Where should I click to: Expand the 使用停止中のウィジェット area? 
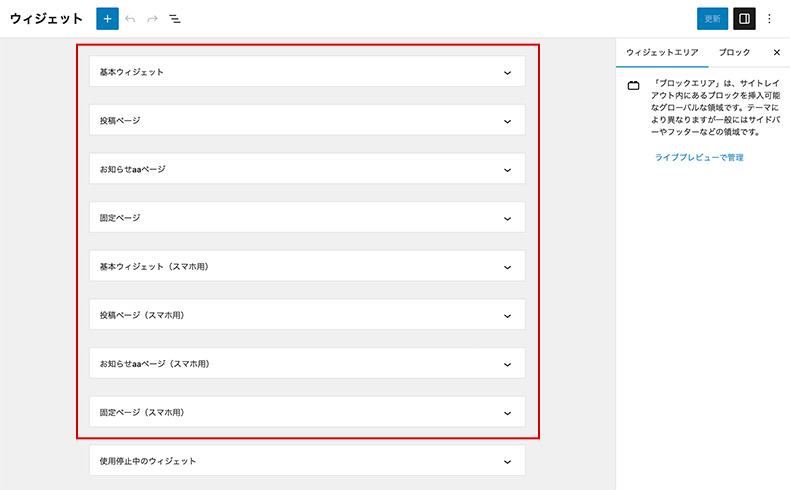tap(507, 461)
